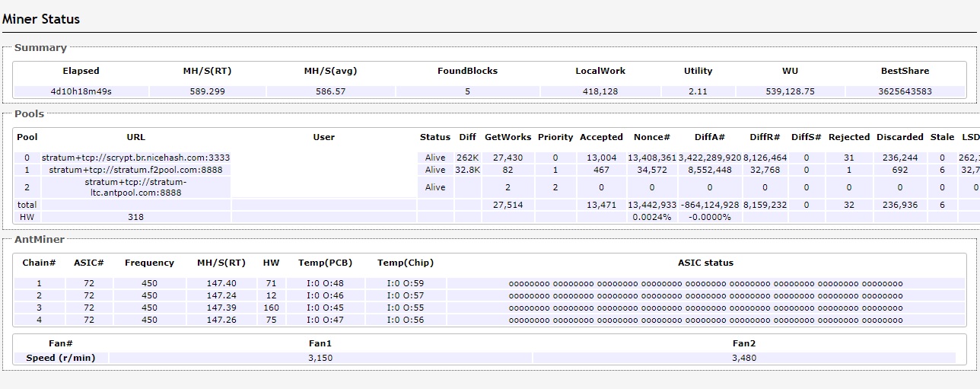The image size is (980, 389).
Task: Click the Accepted column header in Pools
Action: pyautogui.click(x=601, y=137)
